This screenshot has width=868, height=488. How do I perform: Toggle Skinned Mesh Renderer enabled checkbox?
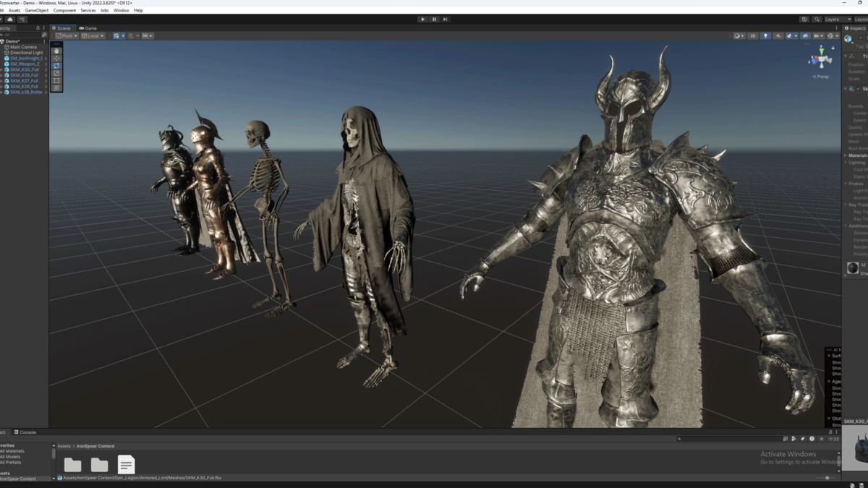[858, 88]
